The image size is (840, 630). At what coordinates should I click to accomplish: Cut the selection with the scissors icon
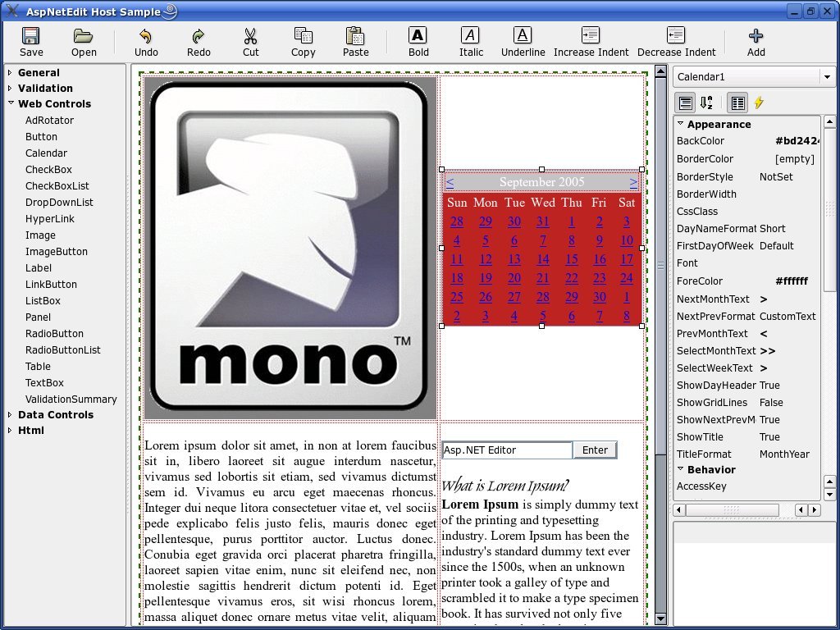point(250,36)
